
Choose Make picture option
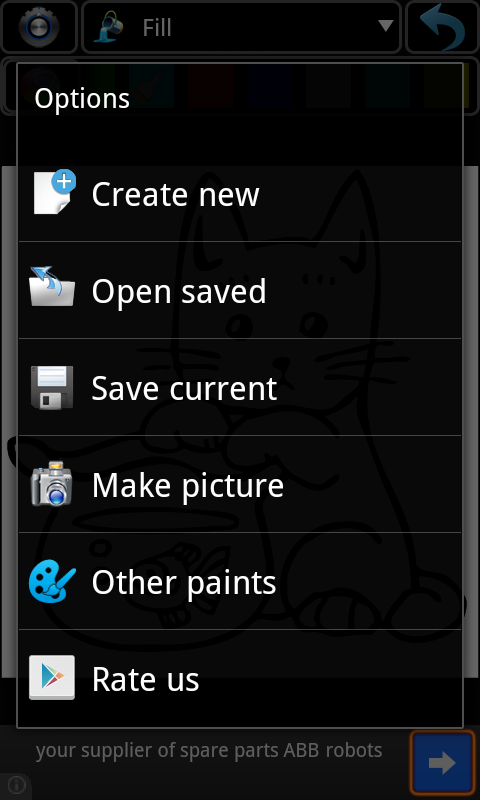pos(240,484)
